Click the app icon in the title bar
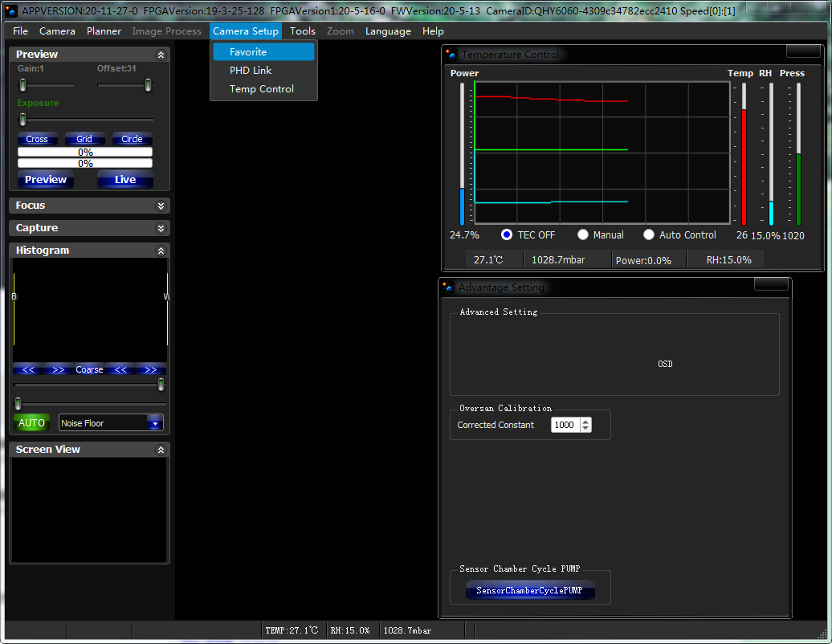This screenshot has height=644, width=832. (x=10, y=10)
